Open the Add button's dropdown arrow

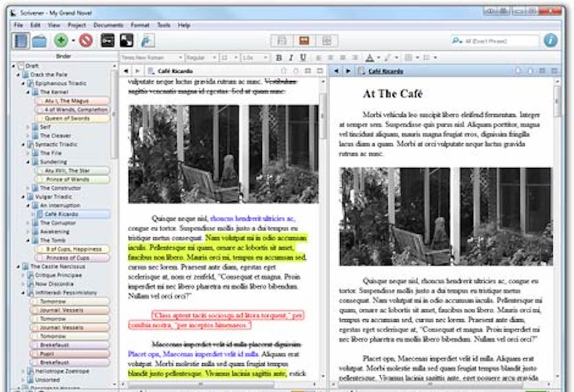pyautogui.click(x=74, y=41)
